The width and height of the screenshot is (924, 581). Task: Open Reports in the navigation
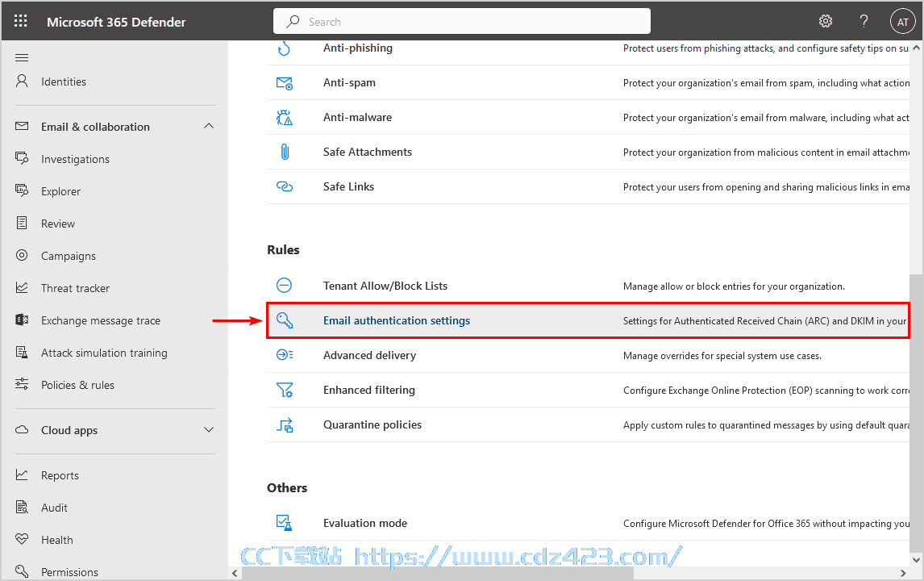[x=60, y=475]
